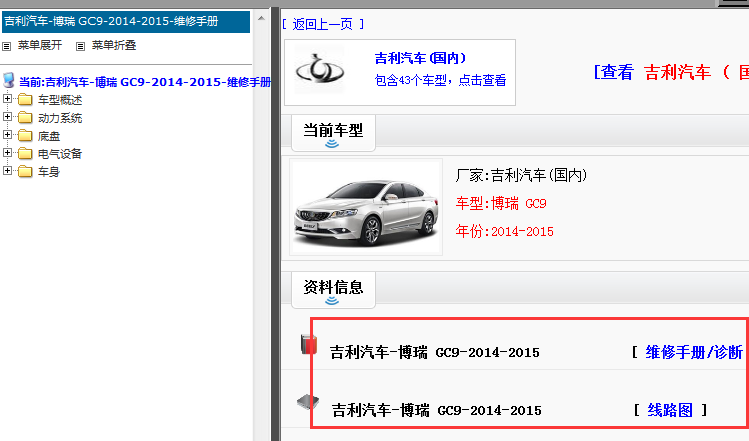Click 包含43个车型,点击查看 link
749x441 pixels.
pos(440,80)
